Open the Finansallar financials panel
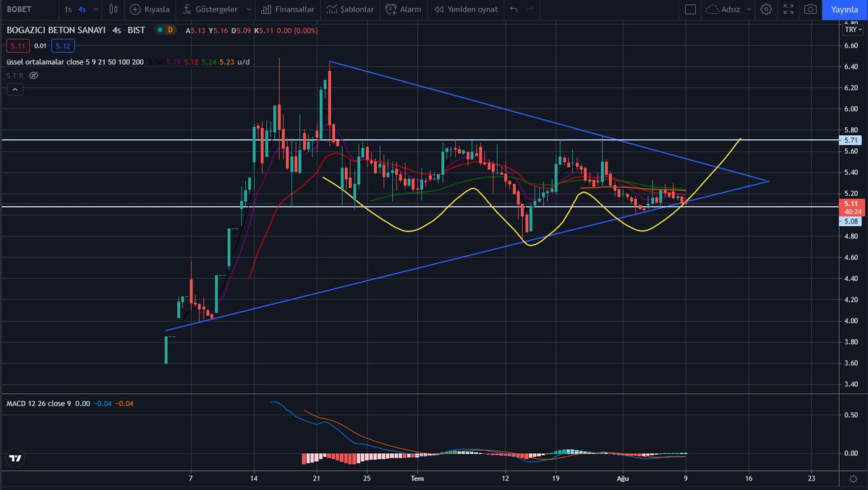Screen dimensions: 868x490 287,9
